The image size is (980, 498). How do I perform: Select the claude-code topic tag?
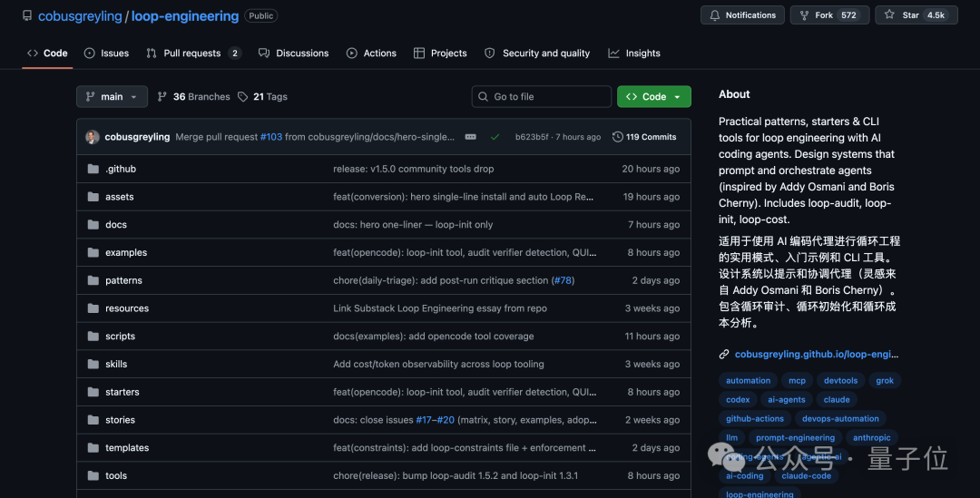806,476
